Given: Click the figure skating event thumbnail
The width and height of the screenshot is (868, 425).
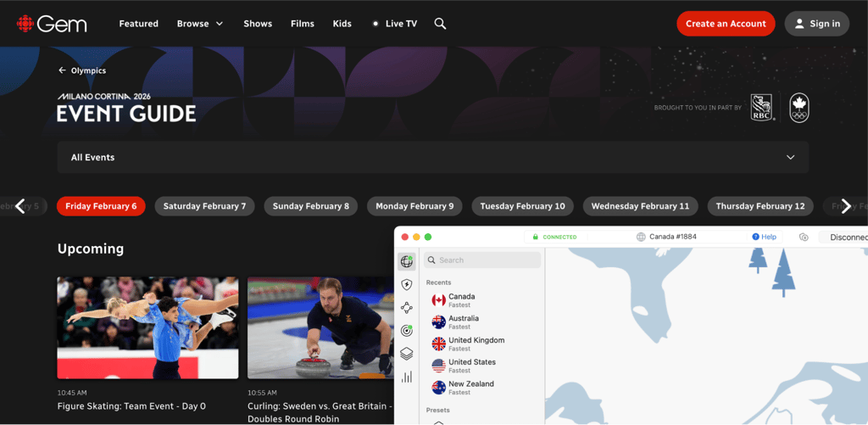Looking at the screenshot, I should pyautogui.click(x=147, y=328).
